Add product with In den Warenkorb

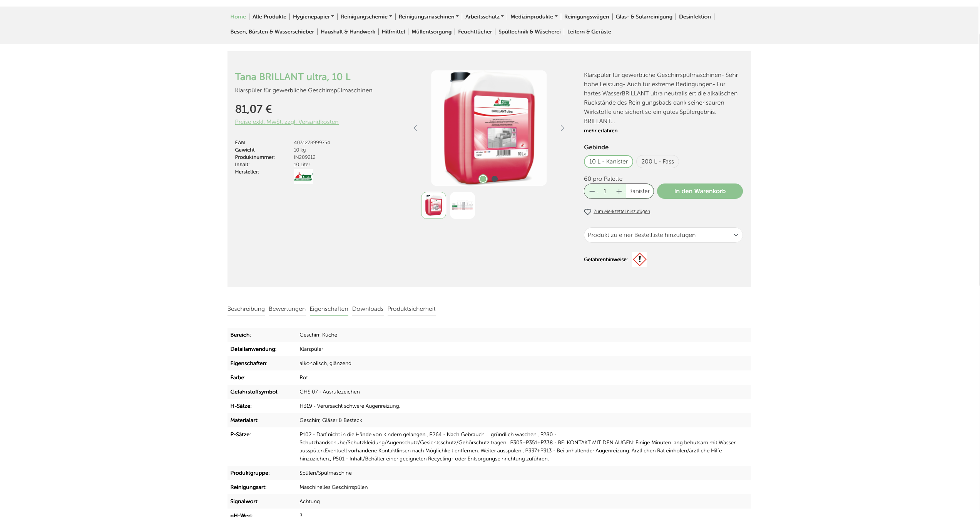(x=700, y=191)
